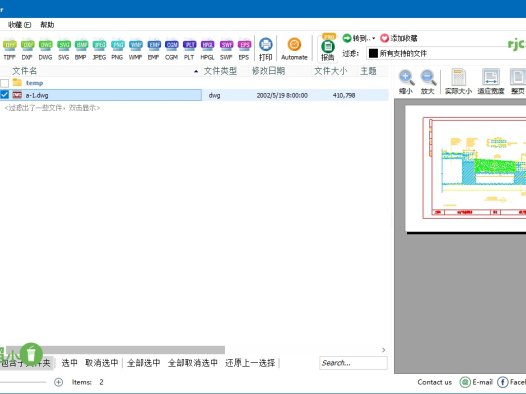
Task: Open the 收藏 menu
Action: click(19, 25)
